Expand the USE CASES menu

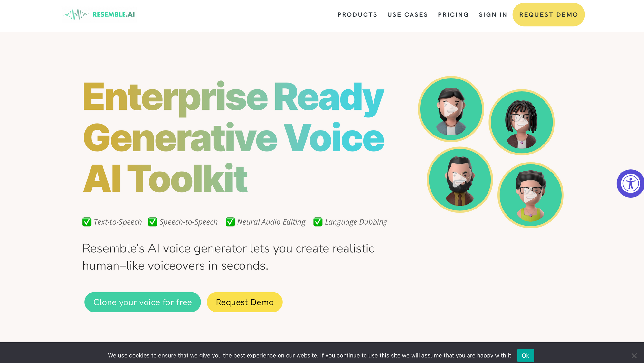pyautogui.click(x=407, y=14)
